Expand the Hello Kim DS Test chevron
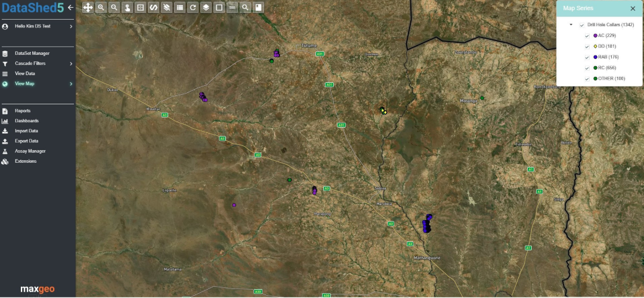The width and height of the screenshot is (644, 298). coord(70,26)
